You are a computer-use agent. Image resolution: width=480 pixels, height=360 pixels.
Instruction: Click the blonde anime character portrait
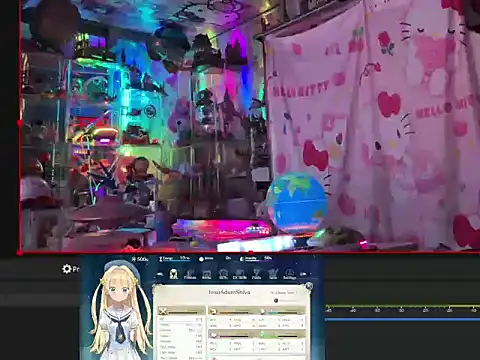pyautogui.click(x=119, y=310)
